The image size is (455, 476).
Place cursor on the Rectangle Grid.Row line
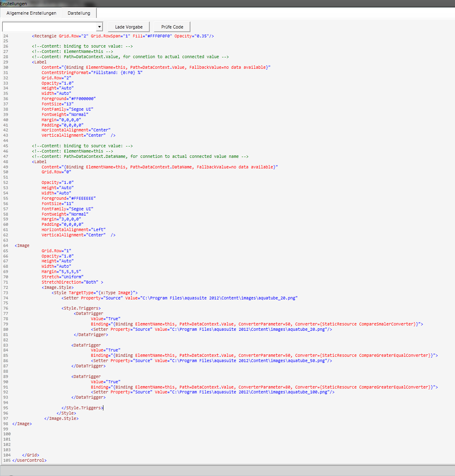tap(122, 36)
